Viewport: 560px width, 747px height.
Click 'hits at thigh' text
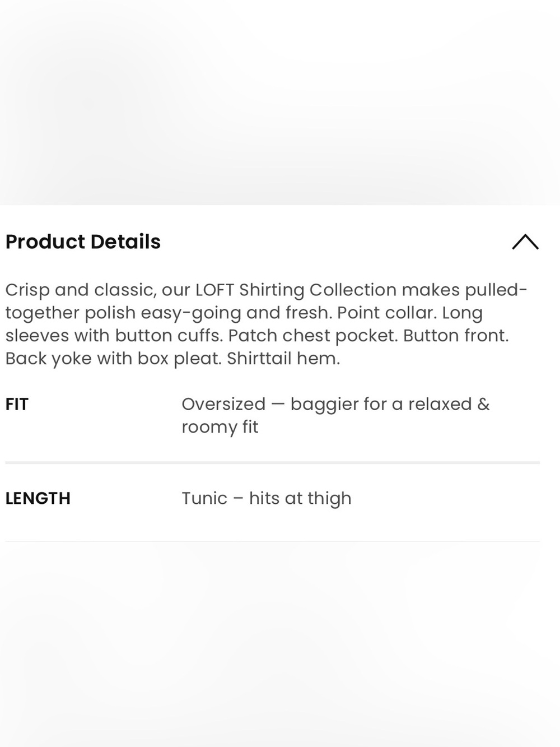point(300,498)
